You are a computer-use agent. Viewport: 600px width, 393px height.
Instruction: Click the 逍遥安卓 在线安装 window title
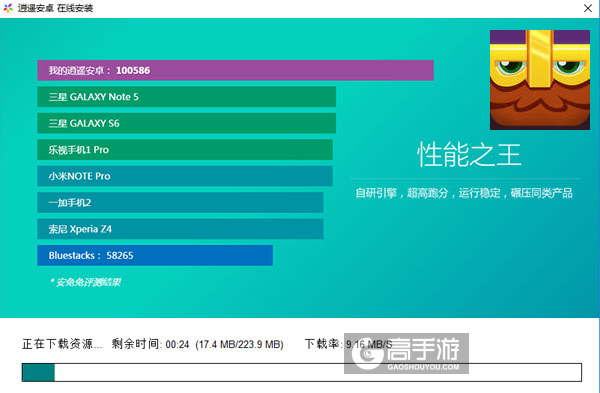coord(55,8)
